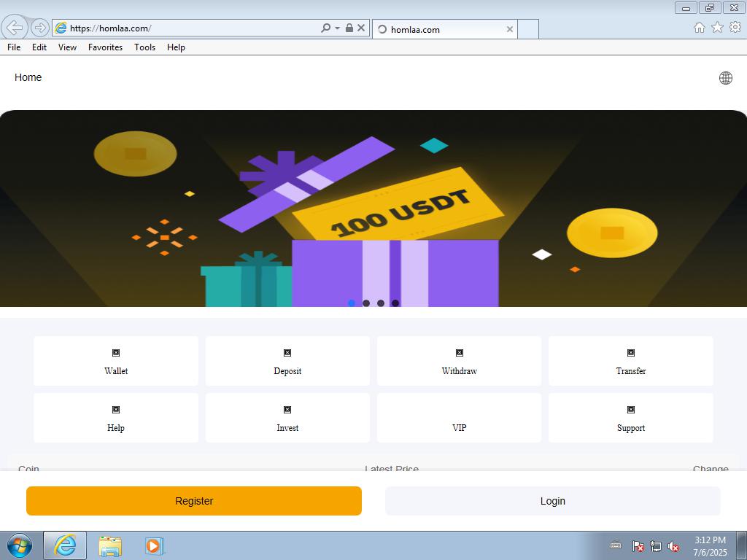This screenshot has height=560, width=747.
Task: Click the Help tile icon
Action: coord(115,410)
